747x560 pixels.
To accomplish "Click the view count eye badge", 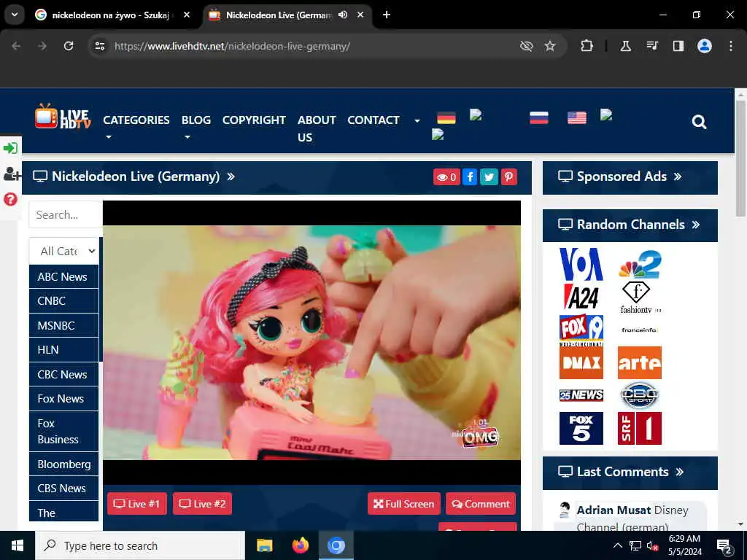I will click(x=446, y=177).
